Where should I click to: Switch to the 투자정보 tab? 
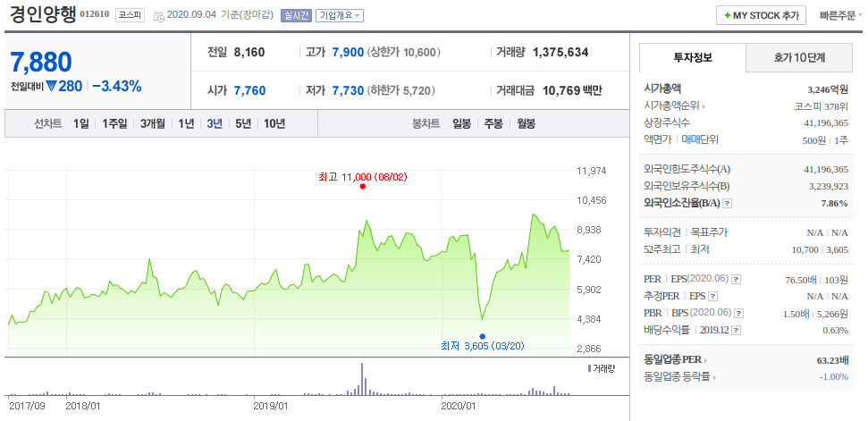click(693, 57)
